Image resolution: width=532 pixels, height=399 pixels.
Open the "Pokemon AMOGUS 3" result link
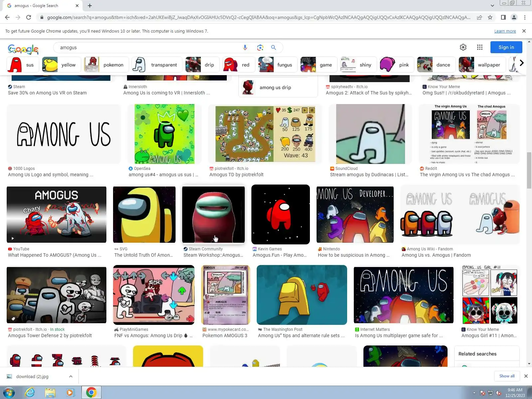point(225,335)
